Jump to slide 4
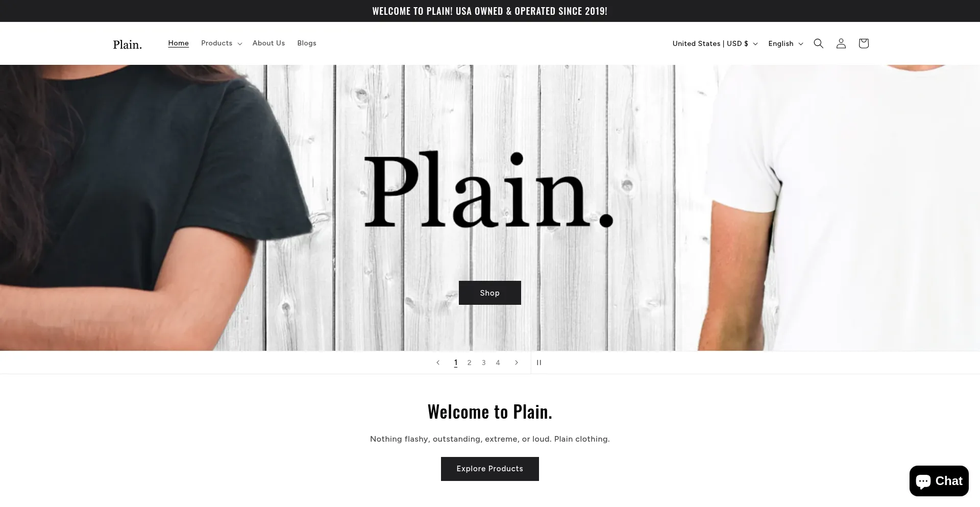The width and height of the screenshot is (980, 507). pyautogui.click(x=498, y=363)
